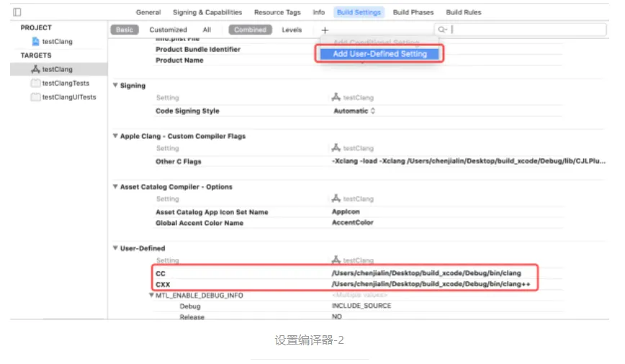This screenshot has width=625, height=364.
Task: Click Asset Catalog App Icon Set Name
Action: (x=212, y=212)
